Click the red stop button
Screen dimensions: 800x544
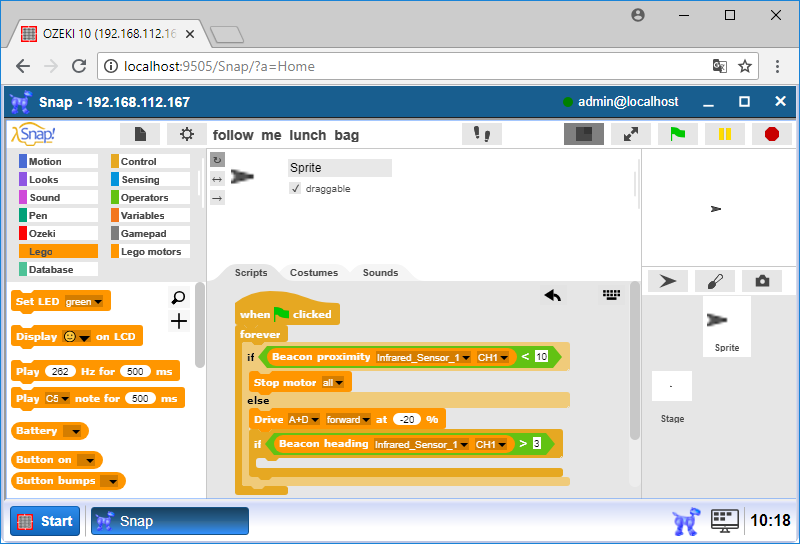pos(771,134)
